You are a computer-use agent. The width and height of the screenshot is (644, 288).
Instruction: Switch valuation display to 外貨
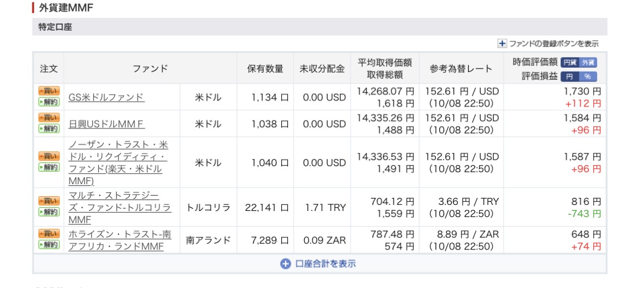(588, 62)
